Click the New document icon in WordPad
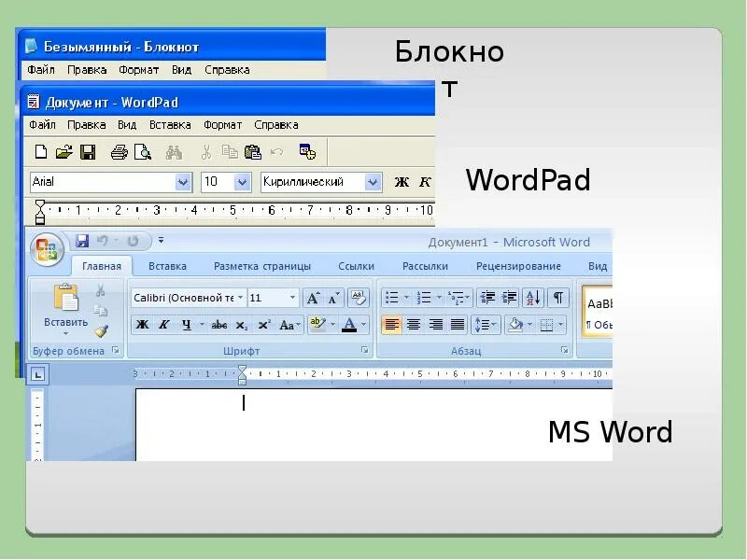The image size is (747, 560). [41, 152]
